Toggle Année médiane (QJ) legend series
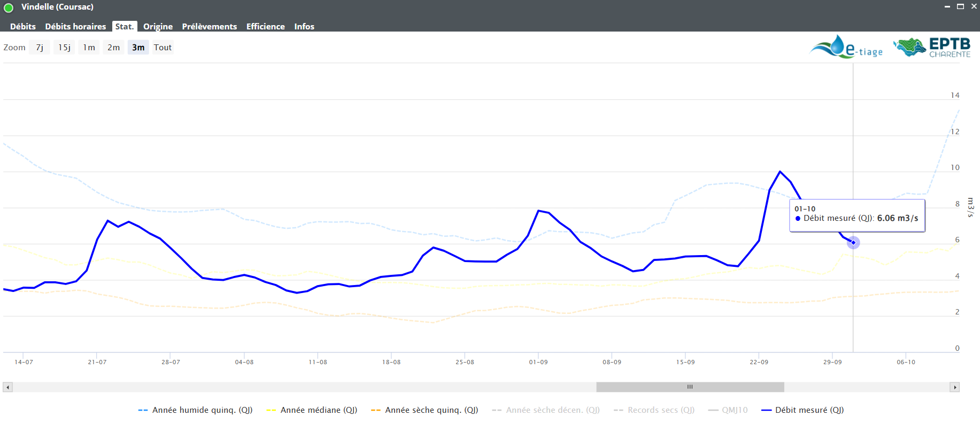This screenshot has width=980, height=423. (312, 410)
